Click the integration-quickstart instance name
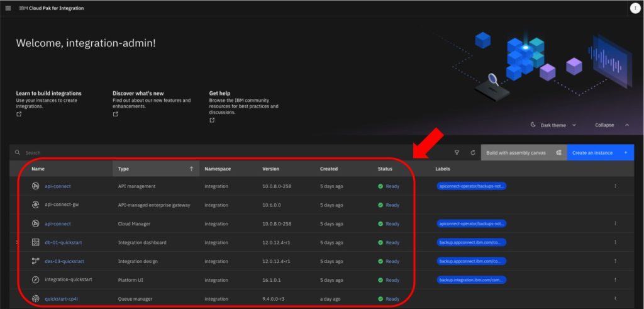The width and height of the screenshot is (644, 309). tap(68, 280)
